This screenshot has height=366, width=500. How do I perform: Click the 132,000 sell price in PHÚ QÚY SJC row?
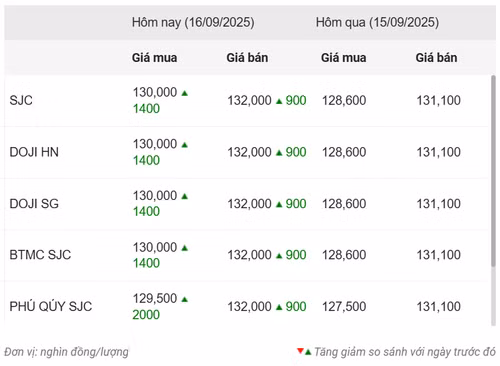(249, 307)
